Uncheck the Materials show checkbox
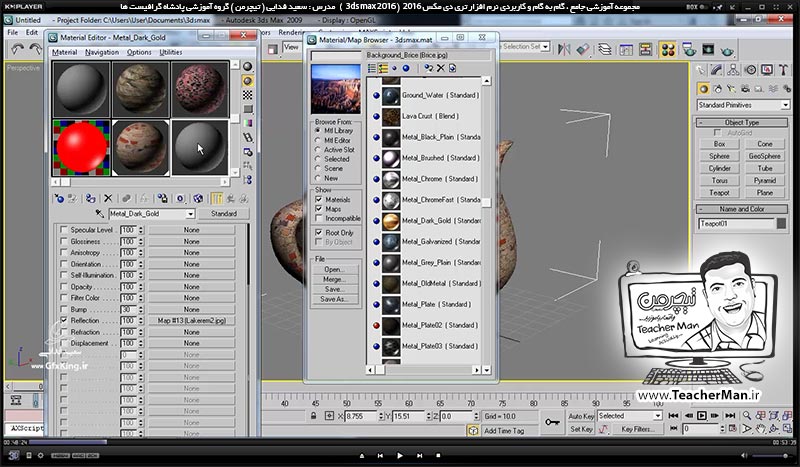This screenshot has width=800, height=467. pos(319,200)
